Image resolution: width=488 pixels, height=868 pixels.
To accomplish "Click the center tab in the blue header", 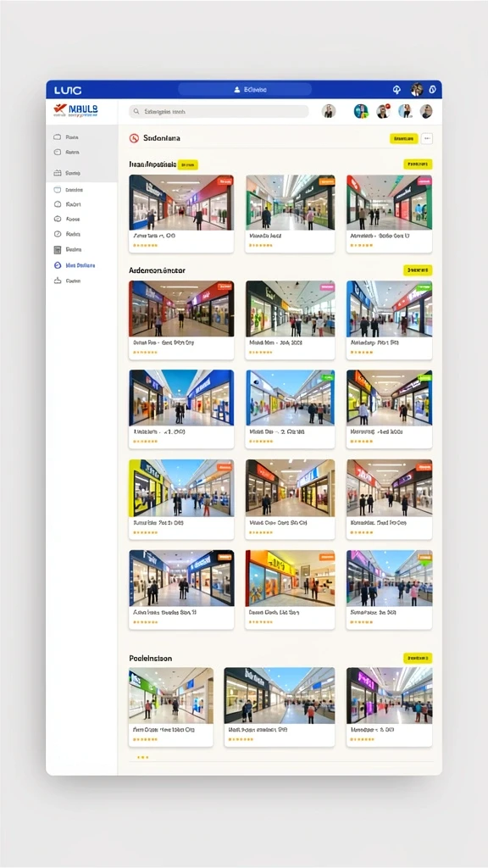I will point(245,90).
